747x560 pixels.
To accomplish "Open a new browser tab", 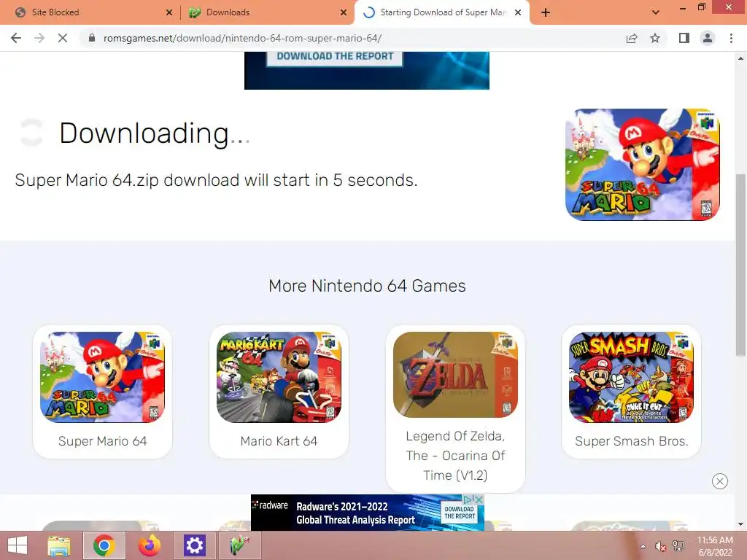I will 546,12.
